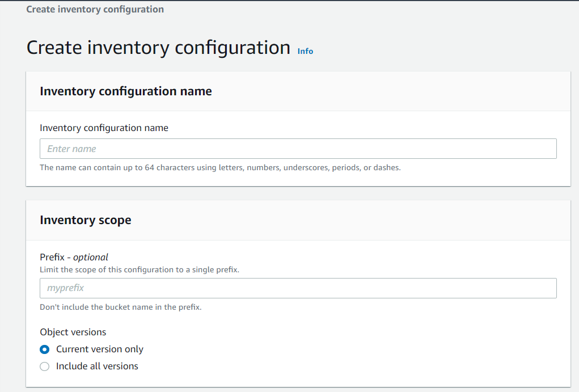The width and height of the screenshot is (579, 392).
Task: Click the Inventory configuration name section header
Action: (125, 91)
